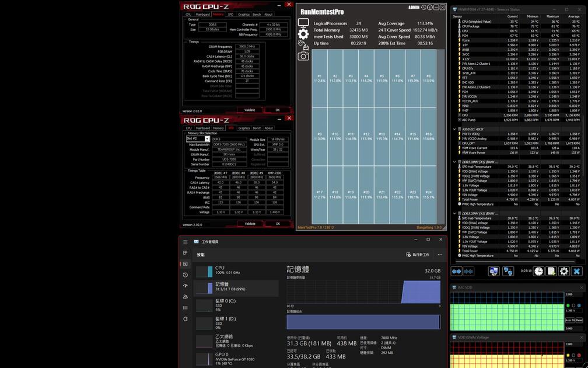Click Validate in CPU-Z SPD window
Screen dimensions: 588x368
[250, 223]
